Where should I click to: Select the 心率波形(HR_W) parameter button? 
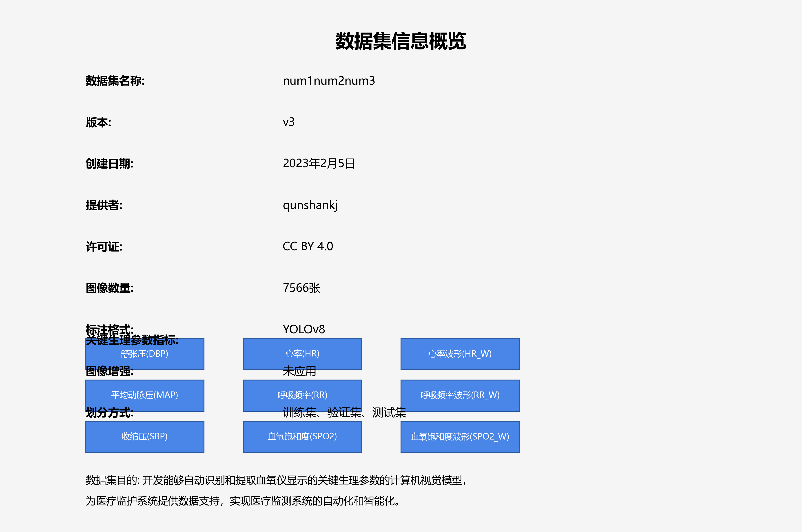460,354
